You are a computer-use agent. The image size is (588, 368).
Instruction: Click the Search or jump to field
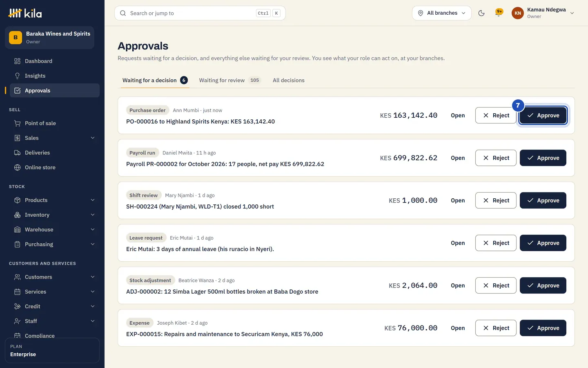(x=200, y=13)
